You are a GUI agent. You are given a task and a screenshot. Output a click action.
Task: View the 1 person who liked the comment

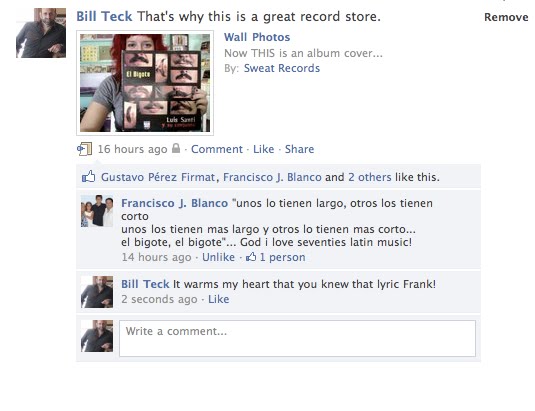(x=283, y=257)
